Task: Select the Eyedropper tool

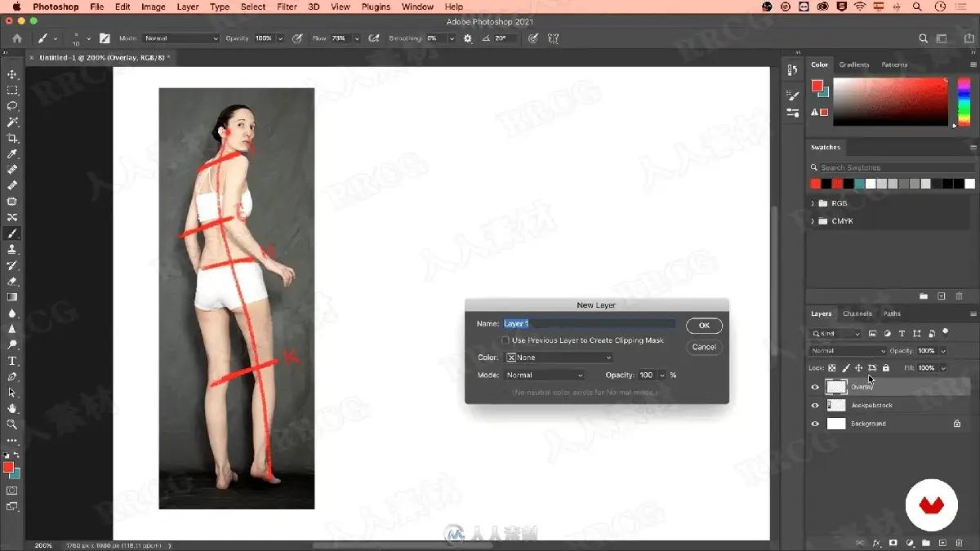Action: point(12,154)
